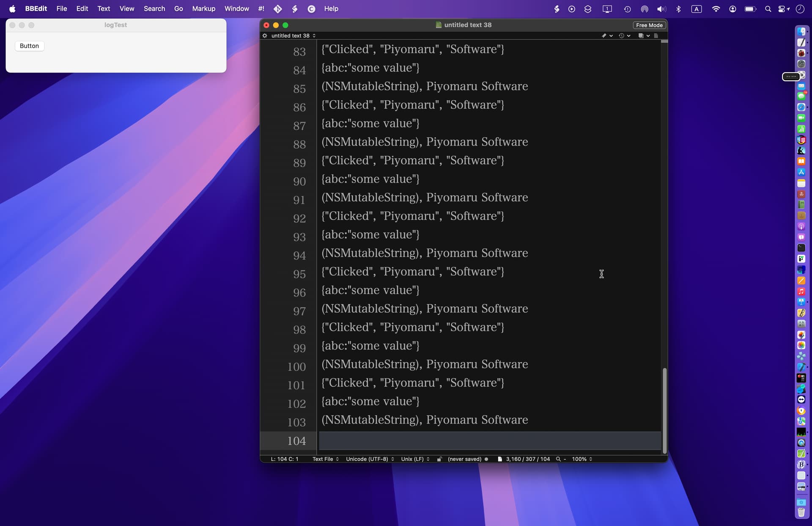
Task: Click the Button in the logTest window
Action: pos(29,46)
